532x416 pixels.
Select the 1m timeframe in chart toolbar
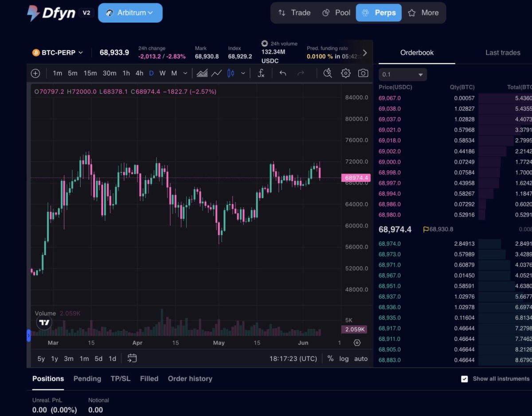point(57,74)
